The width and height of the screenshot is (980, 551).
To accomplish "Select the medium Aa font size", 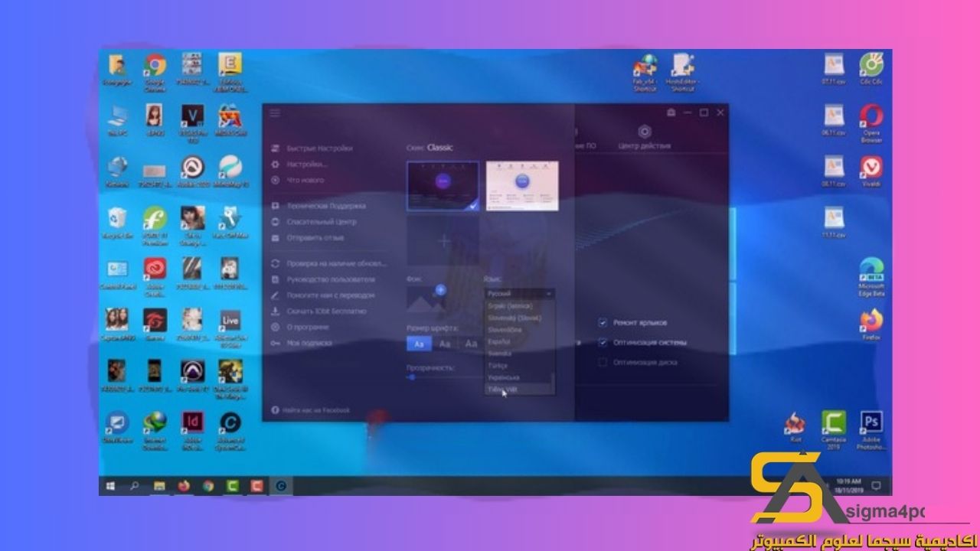I will [445, 344].
